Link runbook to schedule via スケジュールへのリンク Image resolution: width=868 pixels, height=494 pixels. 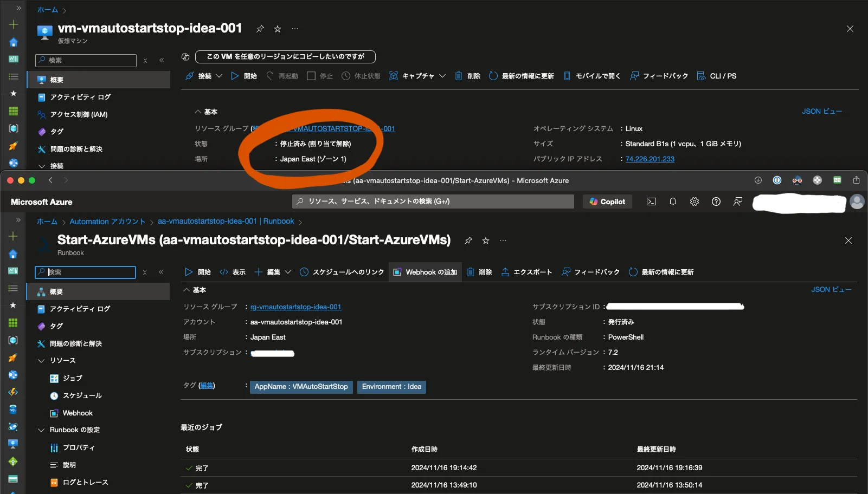pos(342,272)
